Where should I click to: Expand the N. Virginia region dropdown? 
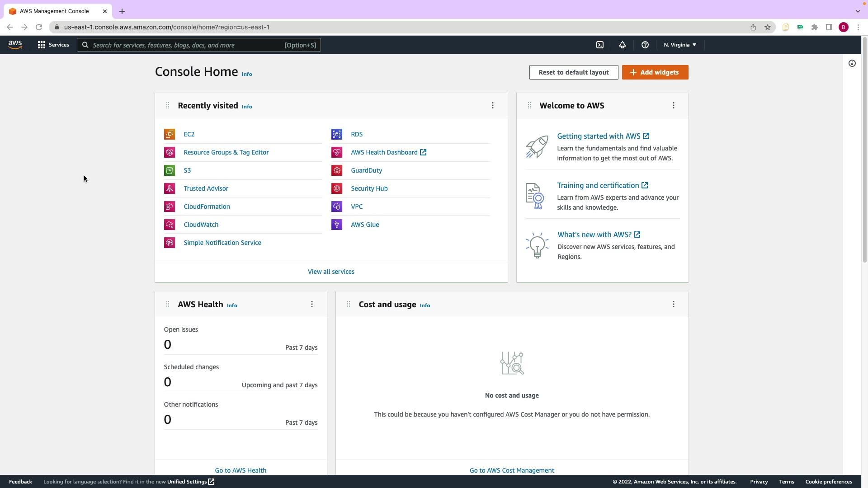[x=680, y=45]
